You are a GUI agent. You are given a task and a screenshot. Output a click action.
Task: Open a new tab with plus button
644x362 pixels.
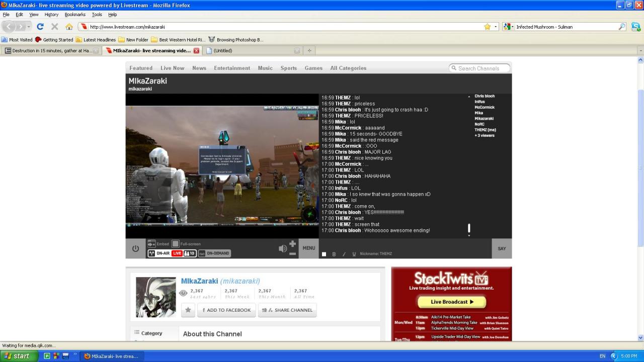[309, 50]
